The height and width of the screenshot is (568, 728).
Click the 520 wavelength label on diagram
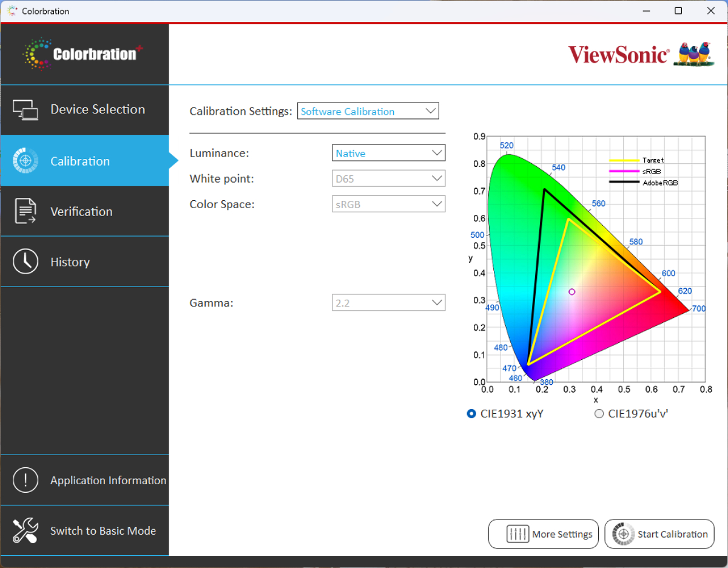(507, 146)
